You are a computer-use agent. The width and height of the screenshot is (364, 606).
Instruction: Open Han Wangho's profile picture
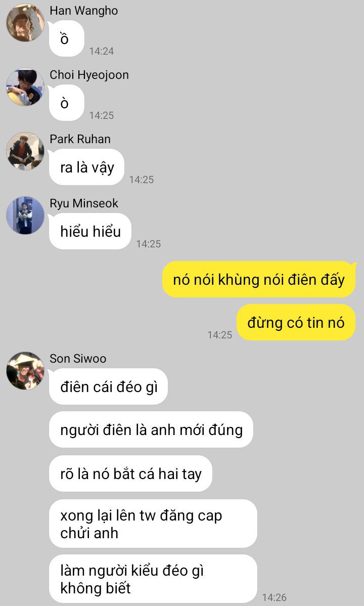coord(25,22)
